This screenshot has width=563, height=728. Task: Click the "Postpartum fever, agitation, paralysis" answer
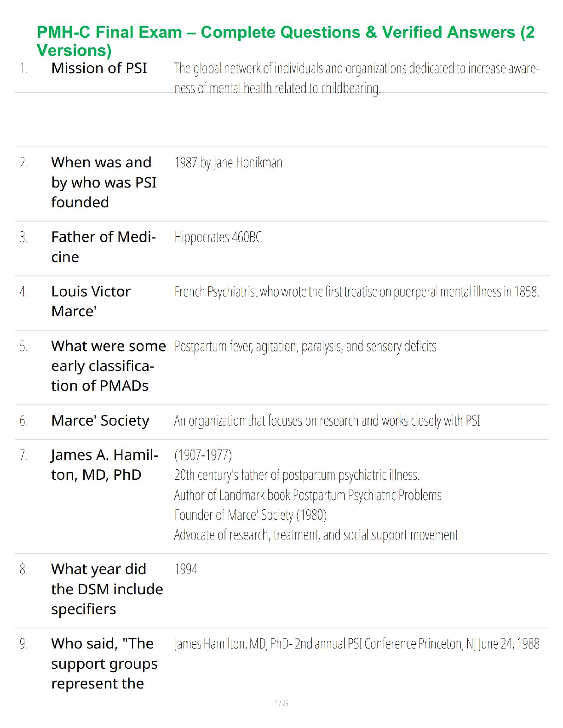(305, 346)
